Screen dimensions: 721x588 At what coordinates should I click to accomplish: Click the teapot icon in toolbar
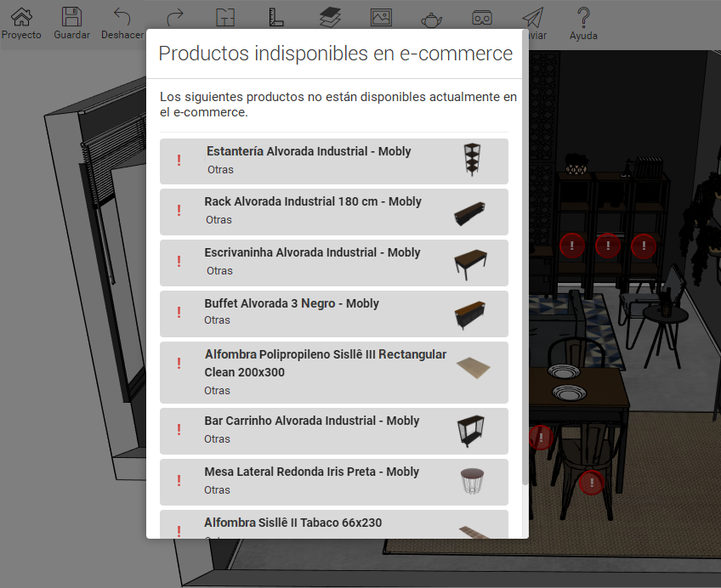tap(431, 20)
